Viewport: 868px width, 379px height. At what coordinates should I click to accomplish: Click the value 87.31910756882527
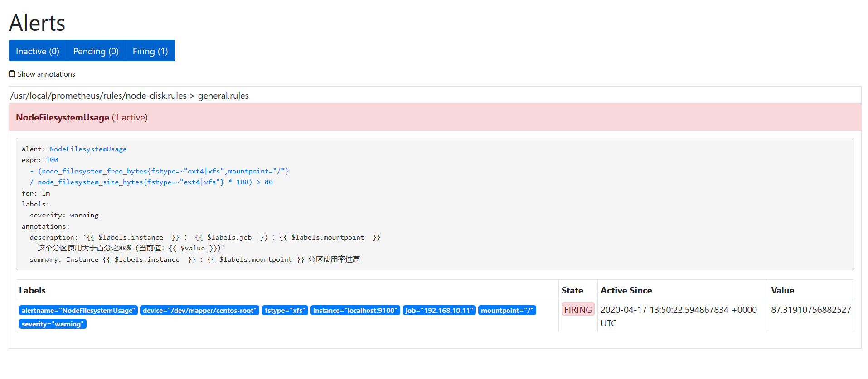coord(811,310)
